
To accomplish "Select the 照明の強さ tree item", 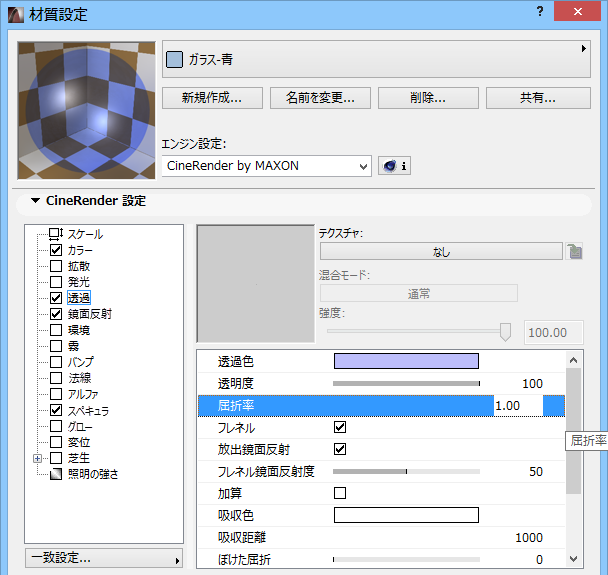I will (x=93, y=474).
